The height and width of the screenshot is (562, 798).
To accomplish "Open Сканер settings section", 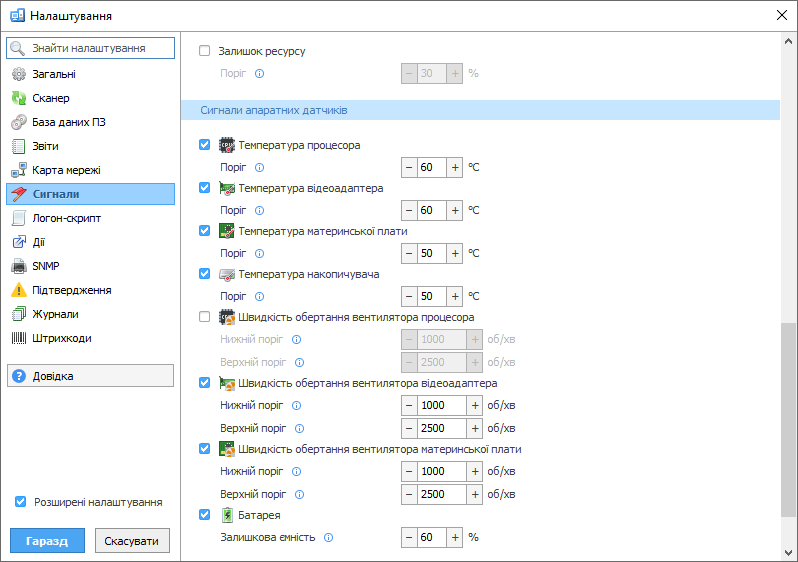I will (x=50, y=98).
